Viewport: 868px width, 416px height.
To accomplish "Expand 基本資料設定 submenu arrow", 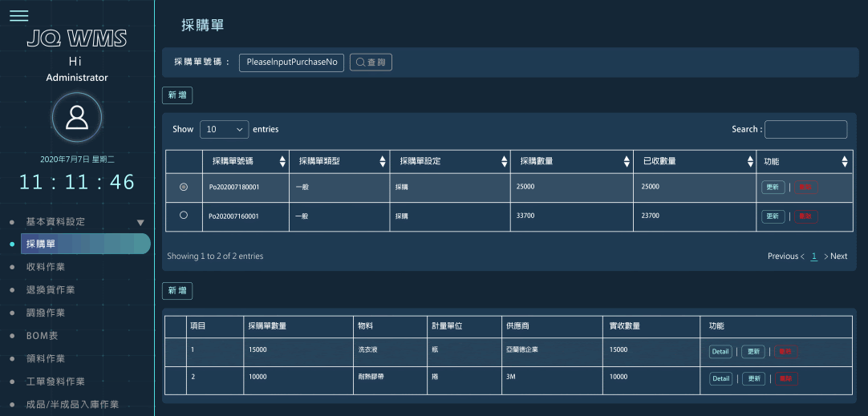I will tap(140, 222).
